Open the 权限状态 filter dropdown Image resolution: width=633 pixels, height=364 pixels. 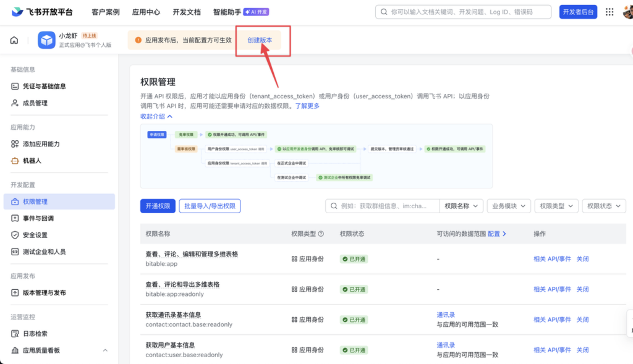pos(604,206)
